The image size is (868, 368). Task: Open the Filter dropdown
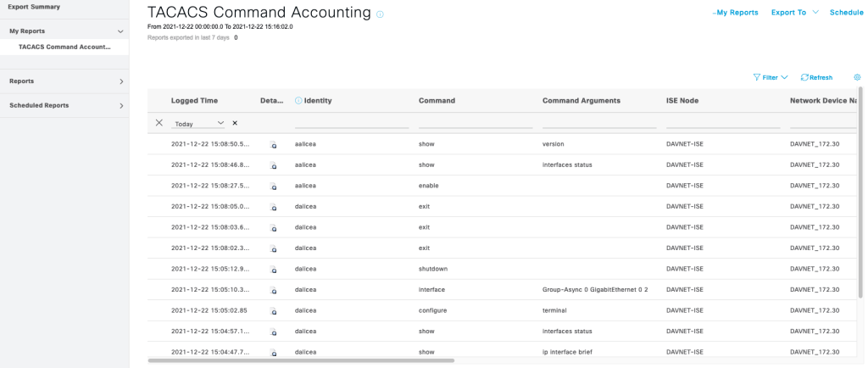coord(770,77)
